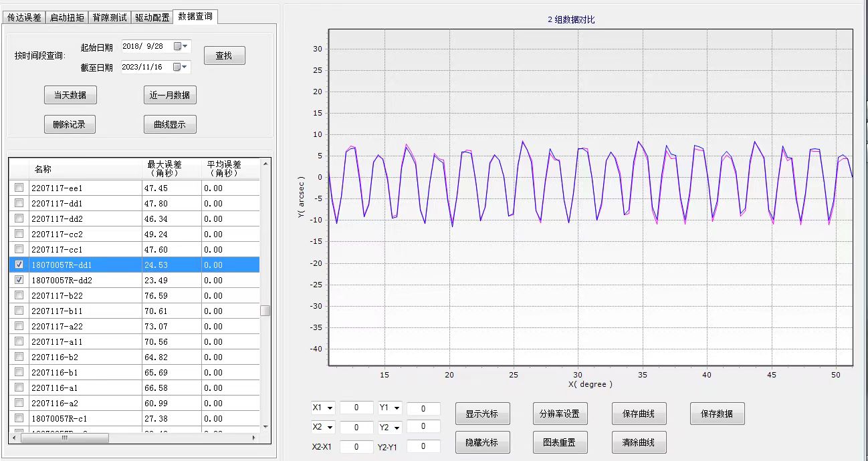Click the list scroll-up arrow
868x461 pixels.
(x=265, y=163)
